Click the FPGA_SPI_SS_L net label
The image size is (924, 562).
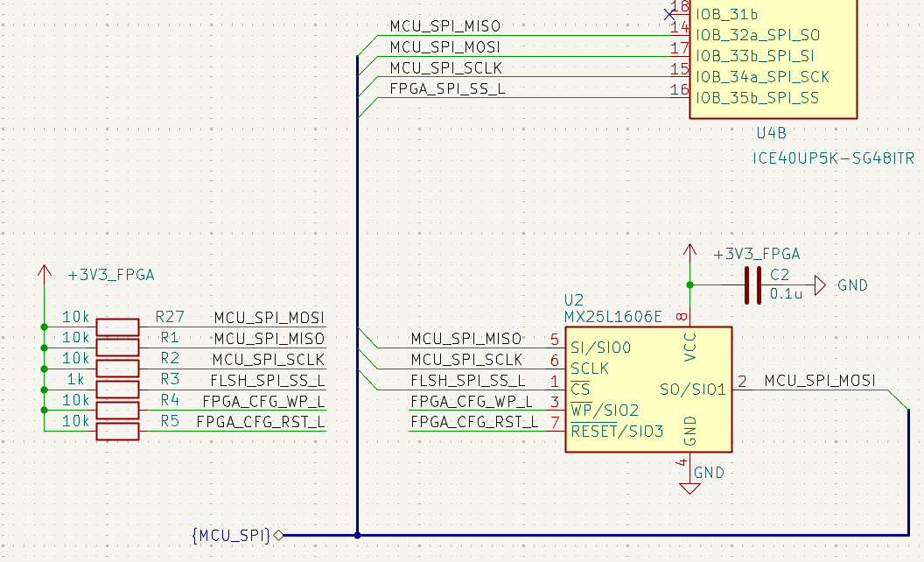tap(447, 89)
